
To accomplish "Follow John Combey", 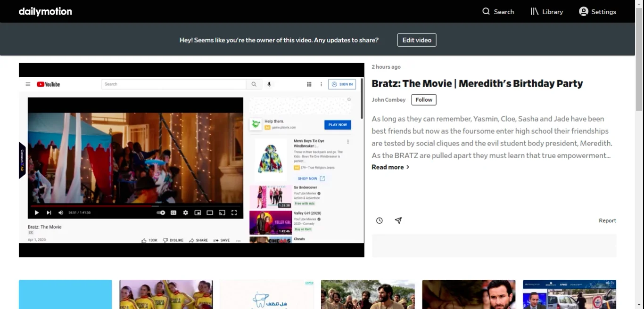I will pyautogui.click(x=424, y=99).
